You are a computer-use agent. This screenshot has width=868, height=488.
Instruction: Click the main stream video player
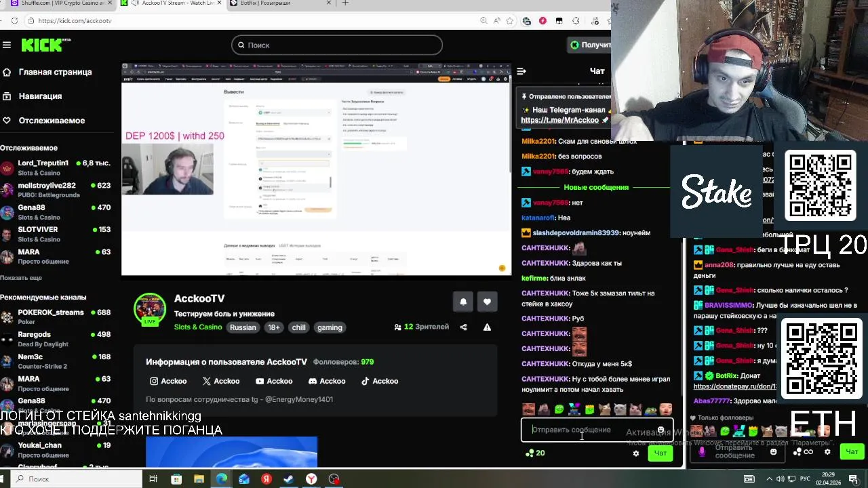pyautogui.click(x=316, y=169)
